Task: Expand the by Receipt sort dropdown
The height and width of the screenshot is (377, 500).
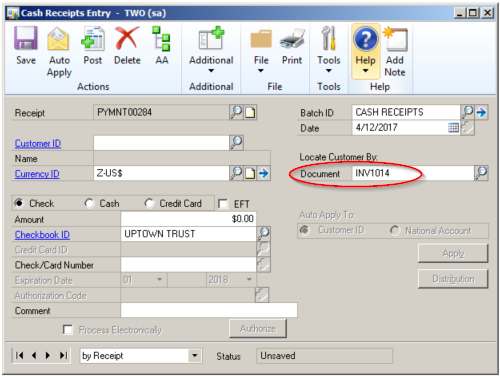Action: [x=195, y=355]
